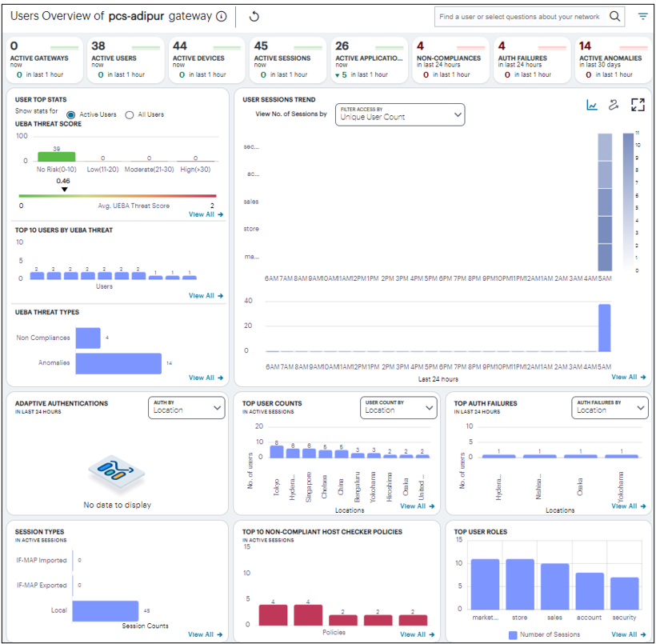
Task: Select the line chart view icon
Action: pos(592,104)
